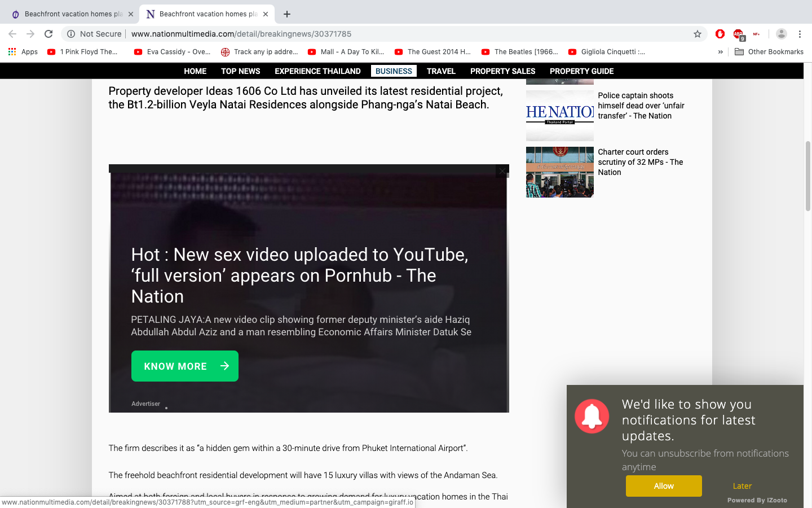Click the Powered By iZooto text
Screen dimensions: 812x508
click(x=757, y=500)
